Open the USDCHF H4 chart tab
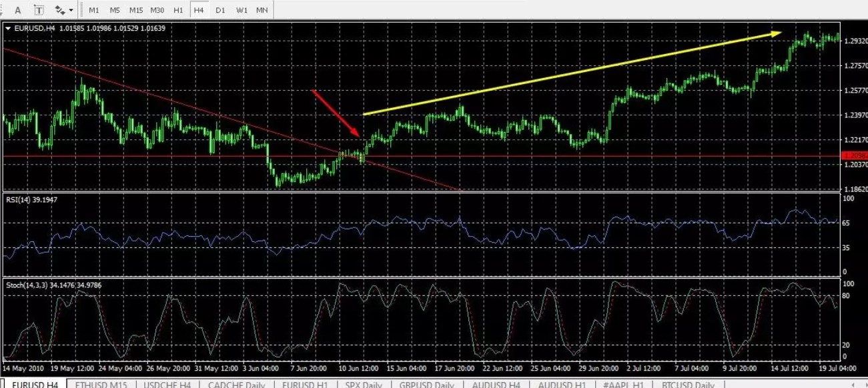 pos(167,384)
